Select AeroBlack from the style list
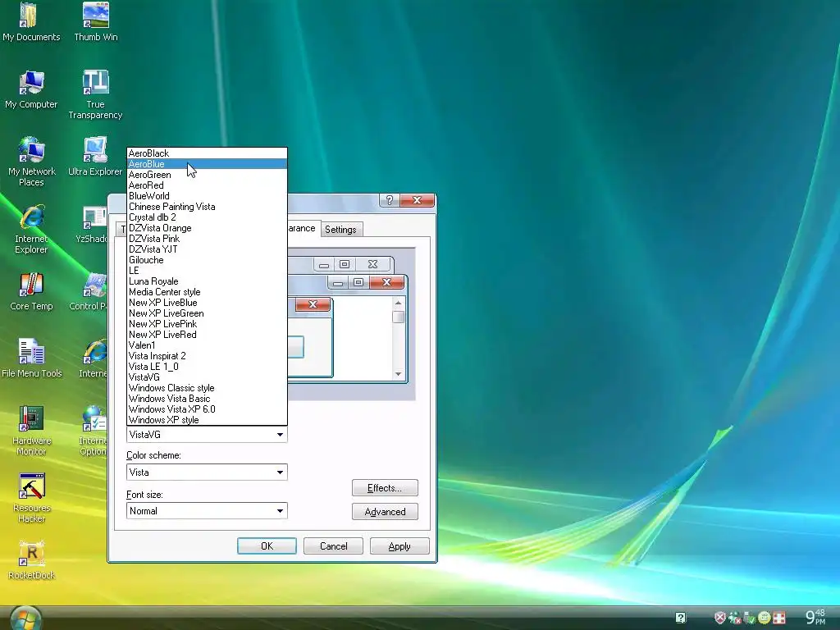The width and height of the screenshot is (840, 630). coord(207,153)
